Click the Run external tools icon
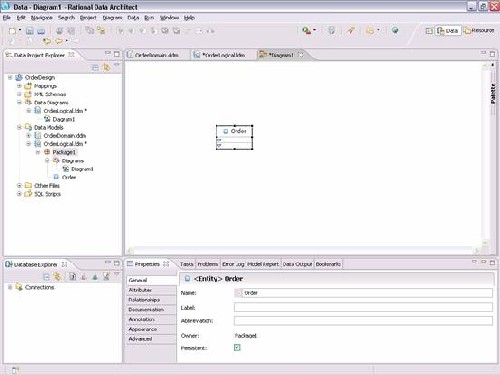Image resolution: width=500 pixels, height=375 pixels. [x=306, y=31]
